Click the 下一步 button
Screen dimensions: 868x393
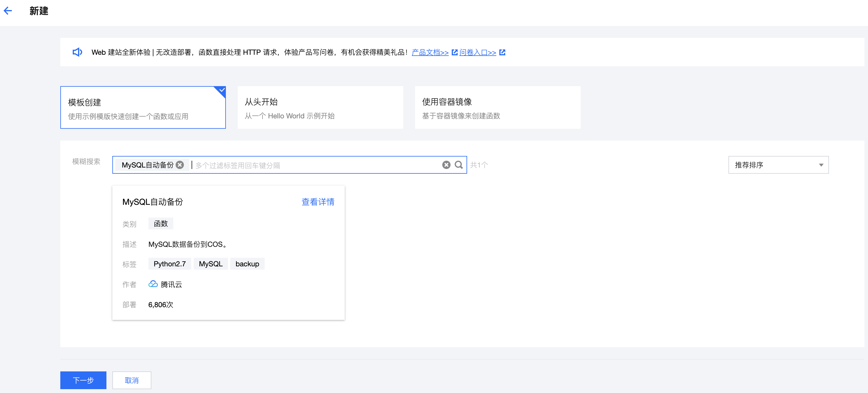click(x=83, y=380)
